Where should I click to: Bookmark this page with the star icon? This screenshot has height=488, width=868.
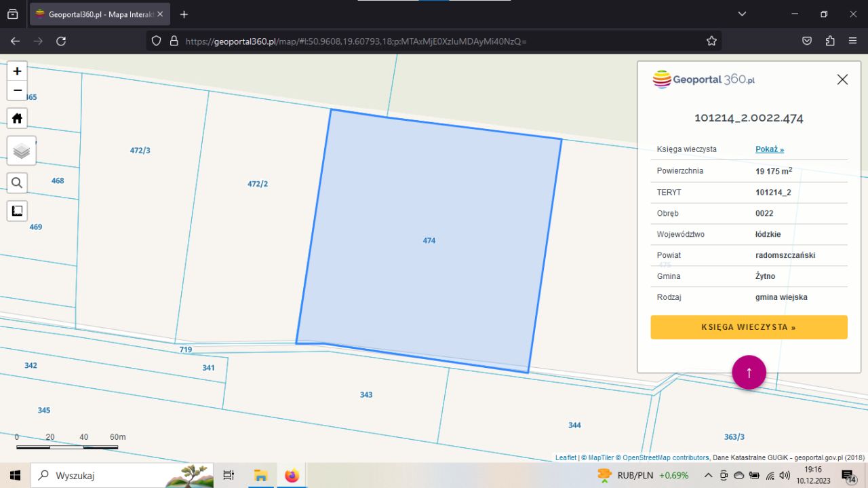coord(711,41)
